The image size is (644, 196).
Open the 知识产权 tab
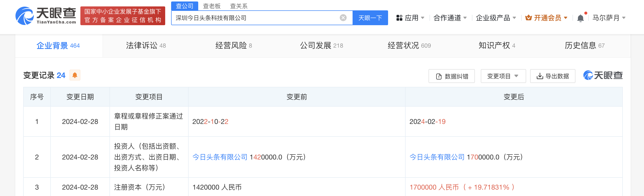point(497,46)
